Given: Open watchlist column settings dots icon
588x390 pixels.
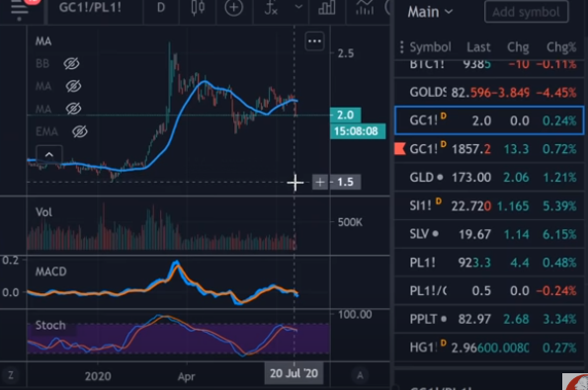Looking at the screenshot, I should click(401, 47).
